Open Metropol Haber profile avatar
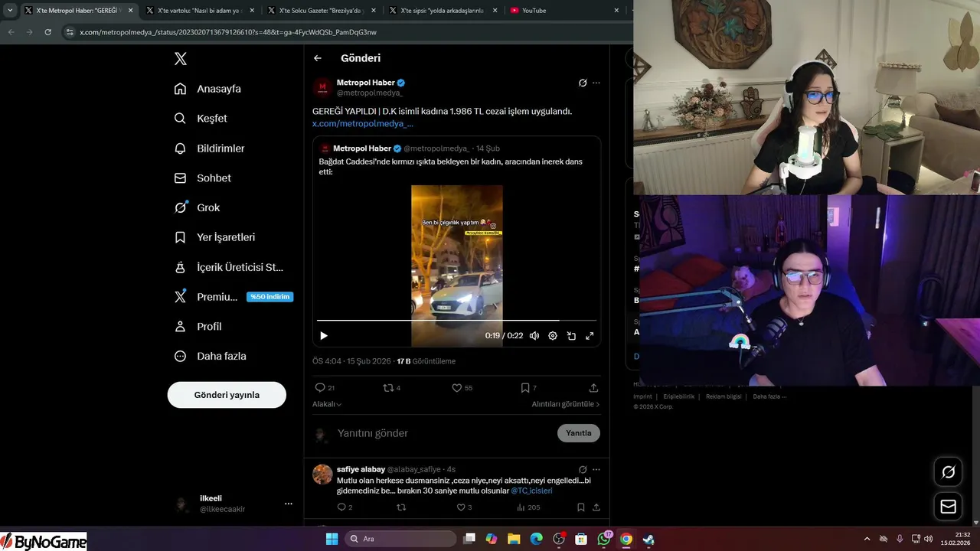 point(322,87)
